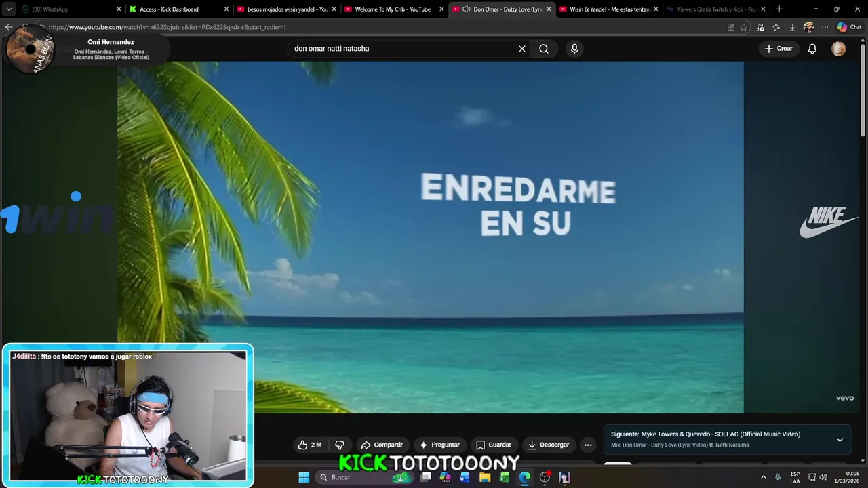Viewport: 868px width, 488px height.
Task: Open browser settings and more menu
Action: [825, 27]
